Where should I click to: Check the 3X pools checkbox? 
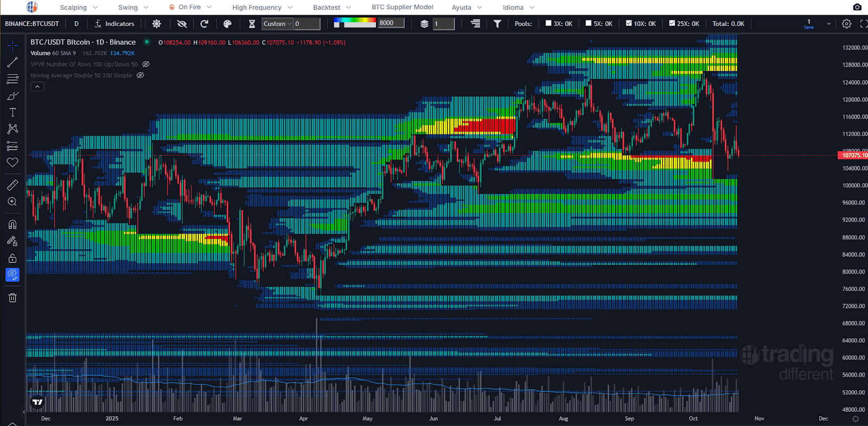(x=548, y=23)
